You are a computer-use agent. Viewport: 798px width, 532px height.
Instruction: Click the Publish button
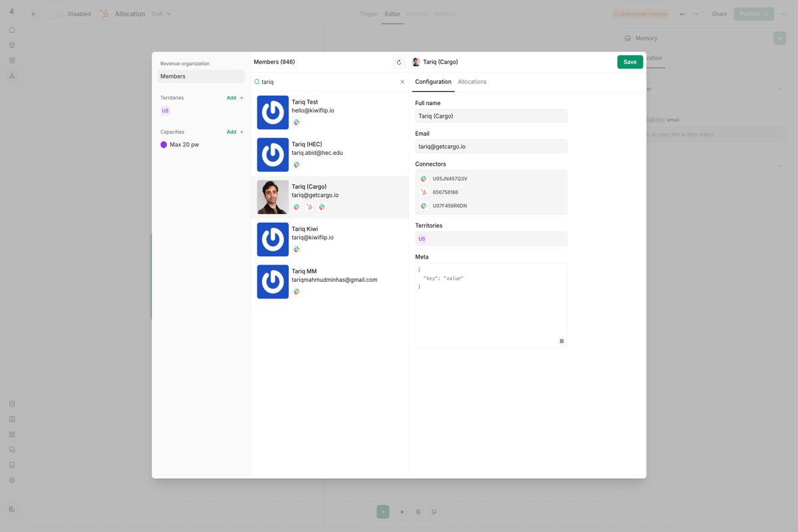click(753, 14)
